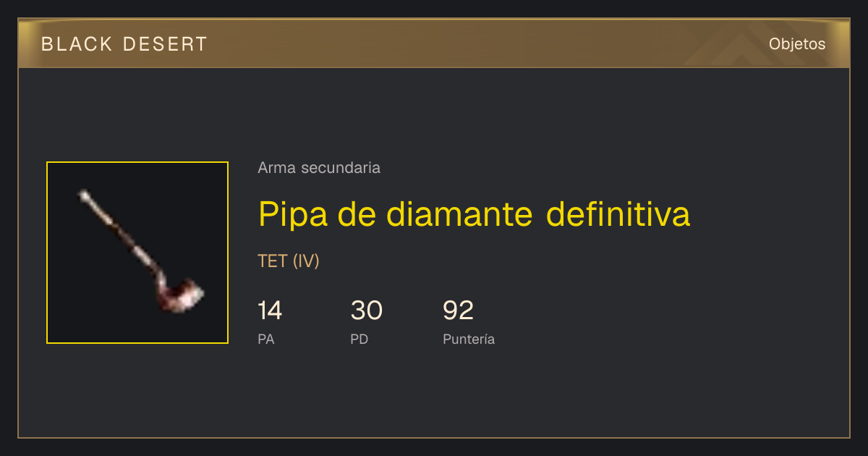Select the Puntería stat label
This screenshot has width=868, height=456.
tap(469, 339)
